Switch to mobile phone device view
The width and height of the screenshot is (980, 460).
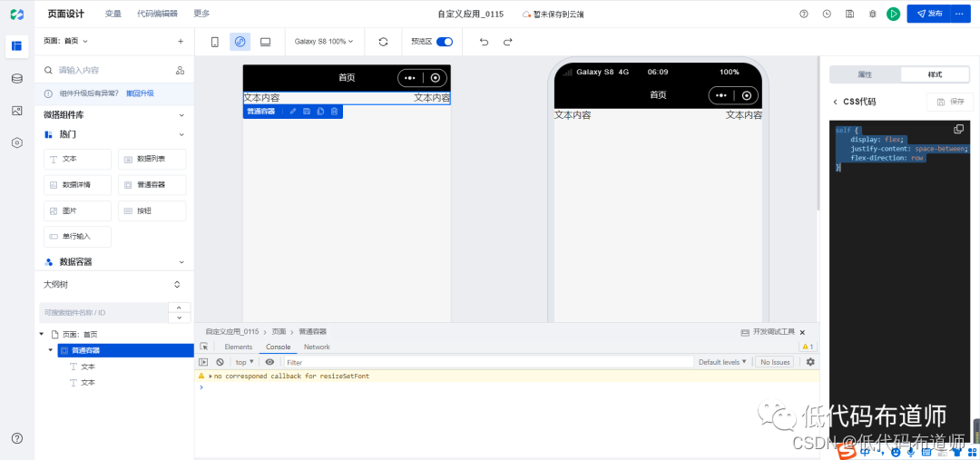point(215,42)
